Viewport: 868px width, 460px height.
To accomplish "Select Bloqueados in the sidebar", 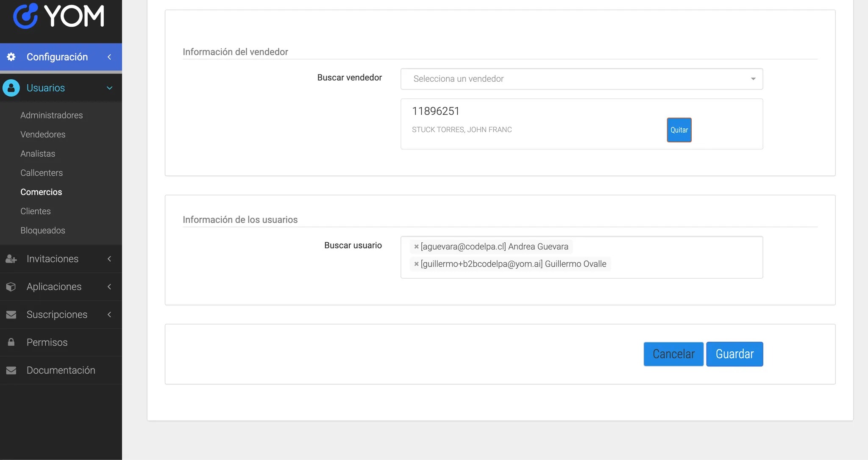I will [43, 230].
